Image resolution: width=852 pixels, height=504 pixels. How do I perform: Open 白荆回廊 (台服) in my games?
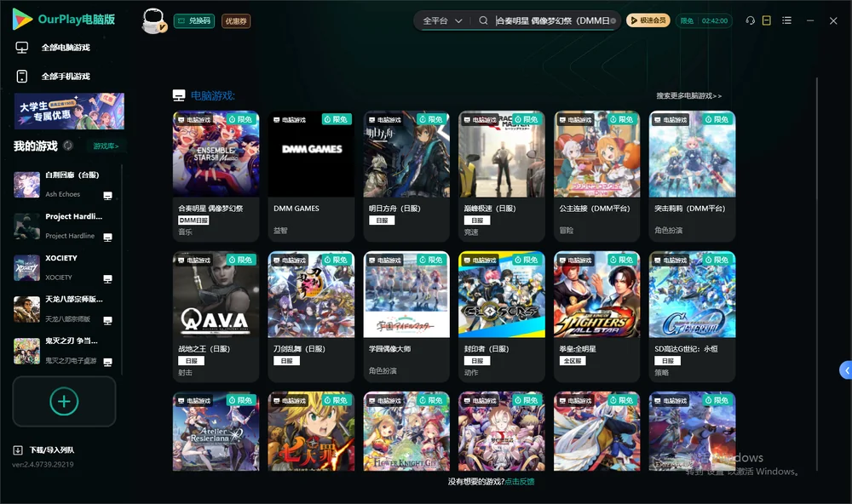(62, 185)
